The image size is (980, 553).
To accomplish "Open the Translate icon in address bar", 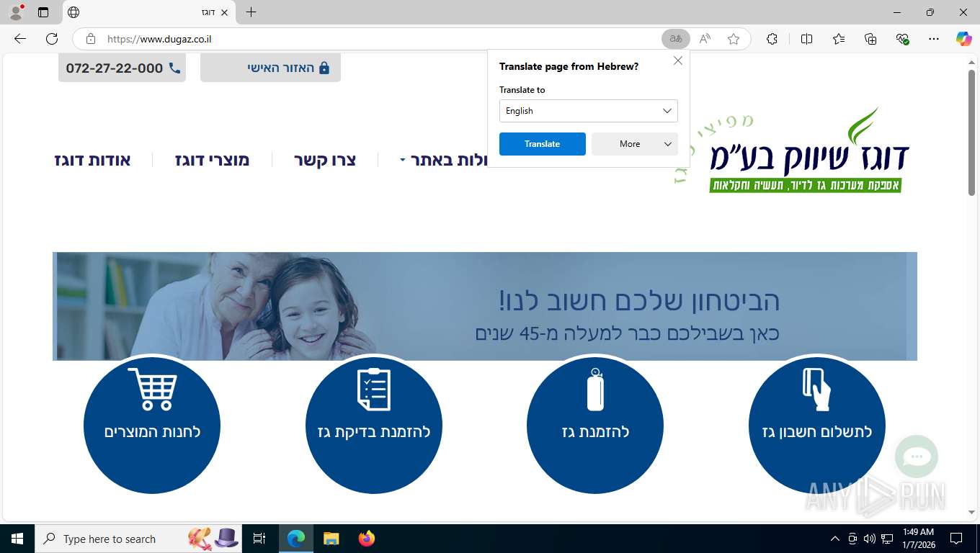I will click(x=676, y=39).
